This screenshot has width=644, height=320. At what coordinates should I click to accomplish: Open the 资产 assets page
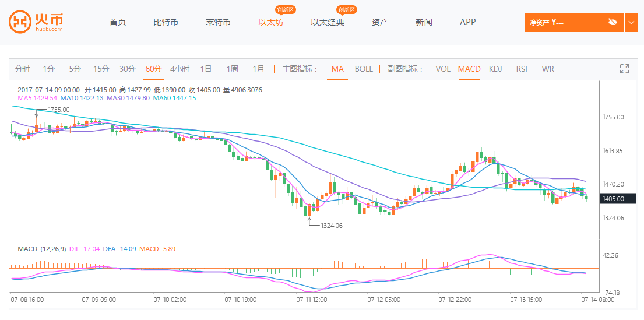pos(380,22)
